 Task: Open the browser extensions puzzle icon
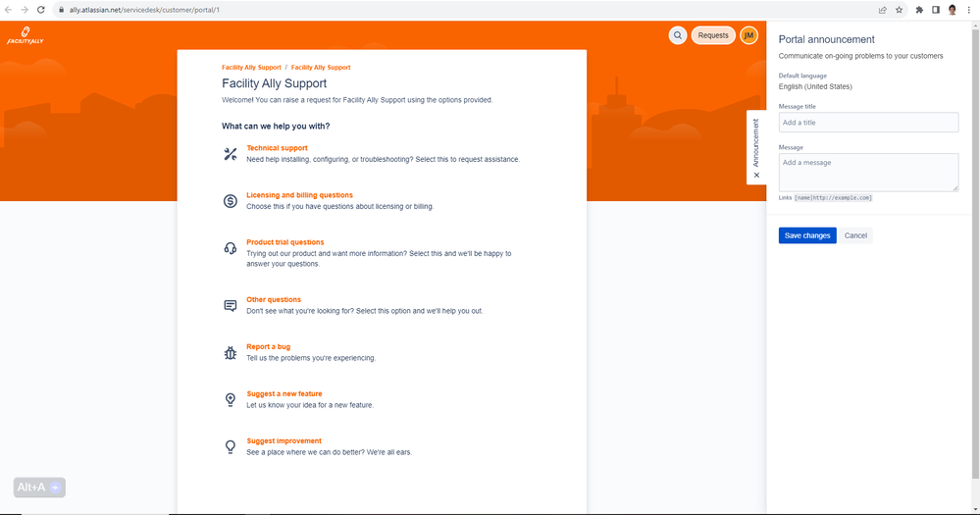(x=919, y=10)
